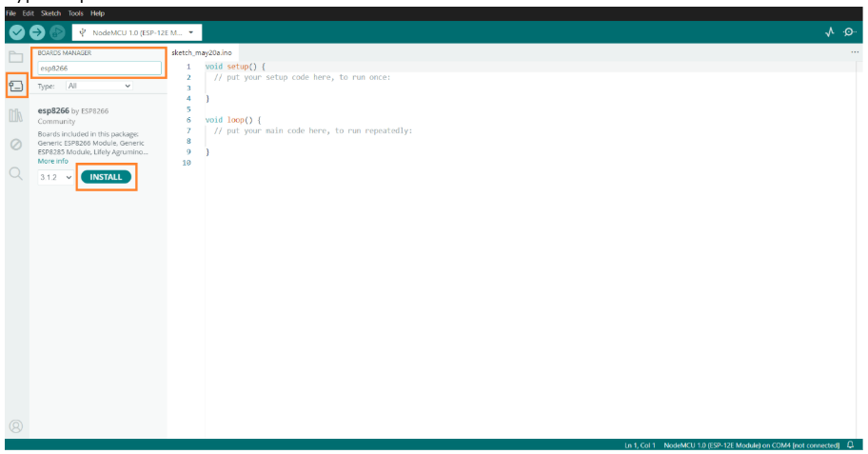The height and width of the screenshot is (454, 868).
Task: Open the 3.1.2 version dropdown
Action: coord(56,177)
